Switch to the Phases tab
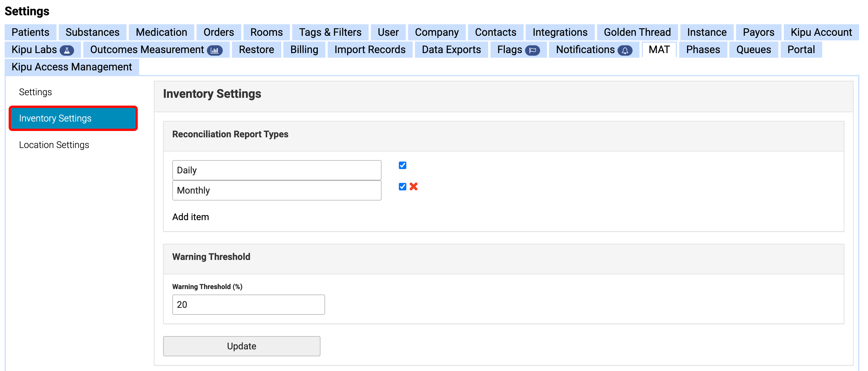Viewport: 868px width, 371px height. pyautogui.click(x=703, y=50)
